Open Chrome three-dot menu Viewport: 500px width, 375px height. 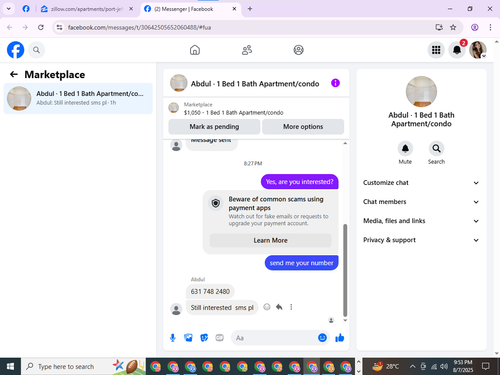click(x=490, y=27)
